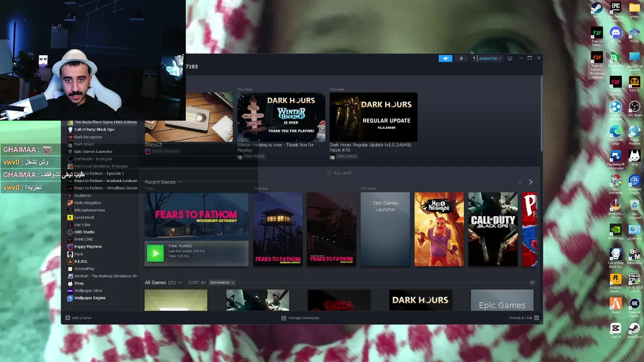Click the green Play button for Woodbury Getaway
Viewport: 644px width, 362px height.
[x=155, y=252]
